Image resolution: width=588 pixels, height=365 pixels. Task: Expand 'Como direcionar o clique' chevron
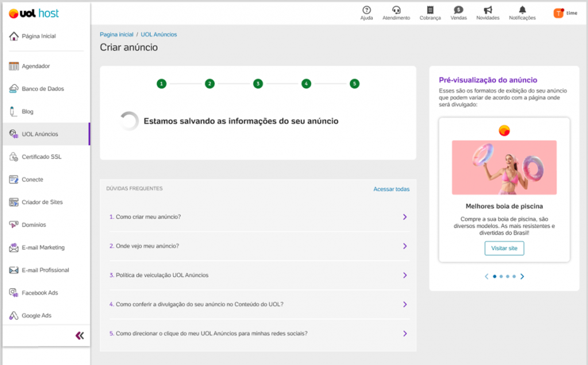[x=405, y=333]
